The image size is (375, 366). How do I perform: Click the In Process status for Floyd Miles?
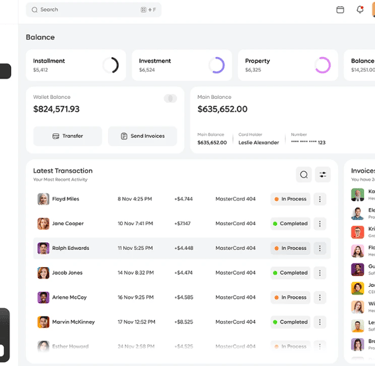pos(290,199)
